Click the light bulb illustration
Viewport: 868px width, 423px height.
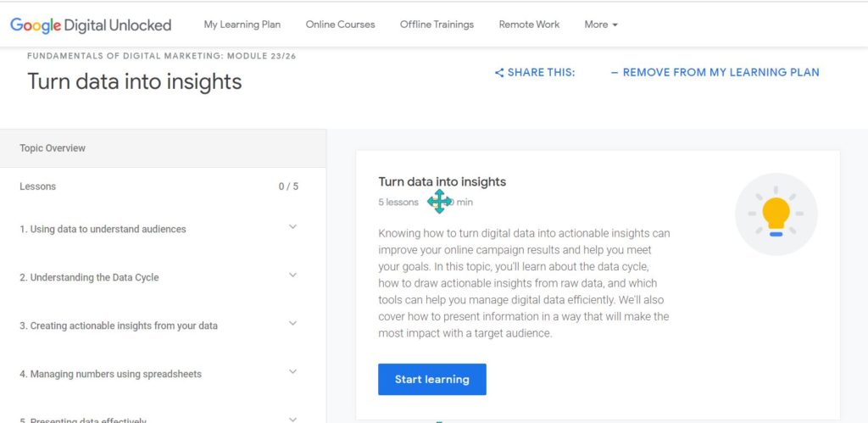click(x=776, y=214)
